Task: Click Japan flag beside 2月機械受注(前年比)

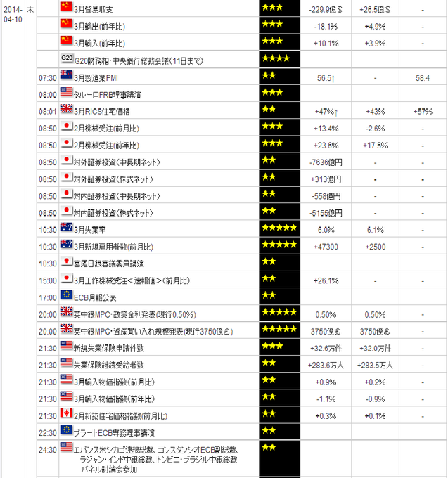Action: (x=67, y=143)
